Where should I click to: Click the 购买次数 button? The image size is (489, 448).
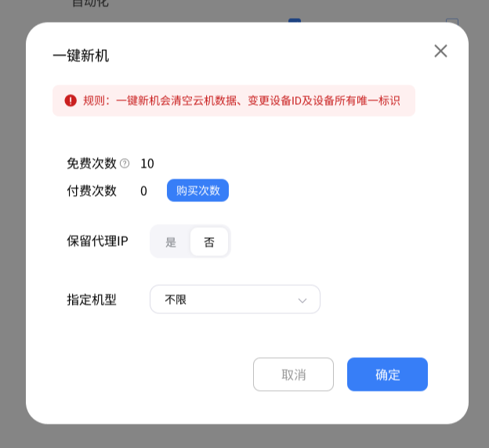(x=197, y=190)
